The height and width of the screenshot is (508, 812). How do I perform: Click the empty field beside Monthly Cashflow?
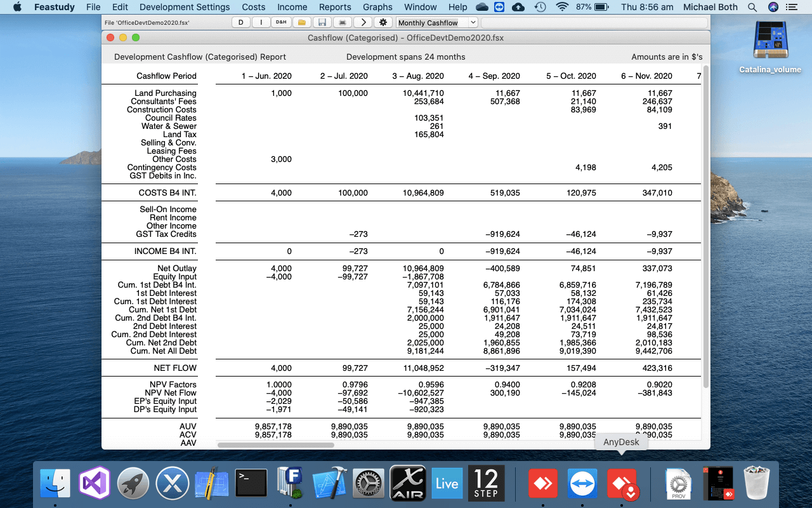point(594,23)
